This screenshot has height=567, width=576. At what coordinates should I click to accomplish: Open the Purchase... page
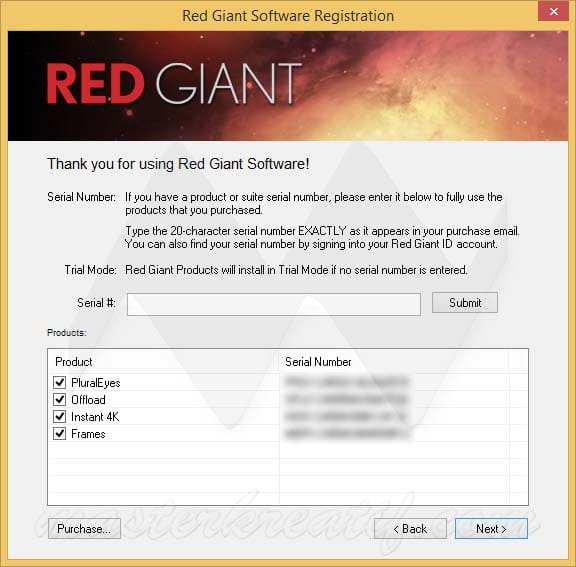point(84,528)
